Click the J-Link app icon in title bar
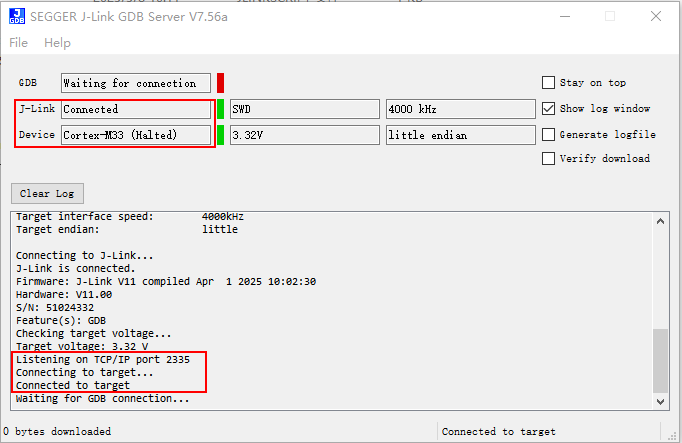682x443 pixels. pos(17,16)
